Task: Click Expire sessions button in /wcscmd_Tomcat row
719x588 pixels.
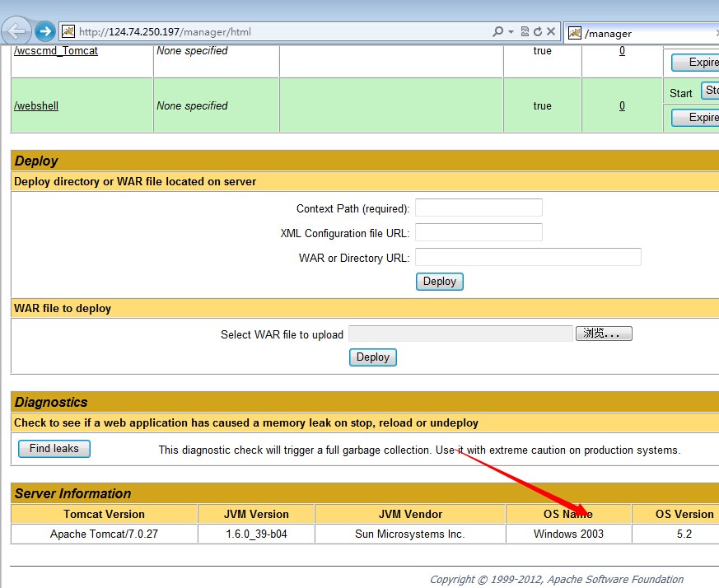Action: 695,63
